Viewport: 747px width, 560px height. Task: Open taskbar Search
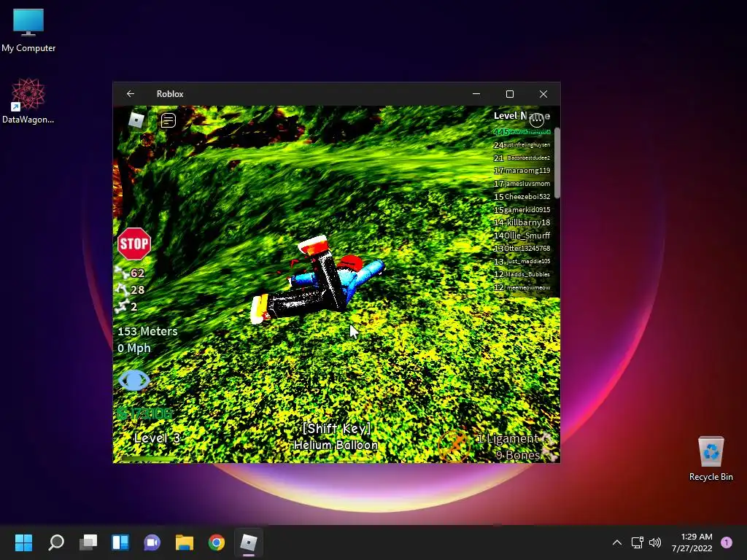point(55,542)
